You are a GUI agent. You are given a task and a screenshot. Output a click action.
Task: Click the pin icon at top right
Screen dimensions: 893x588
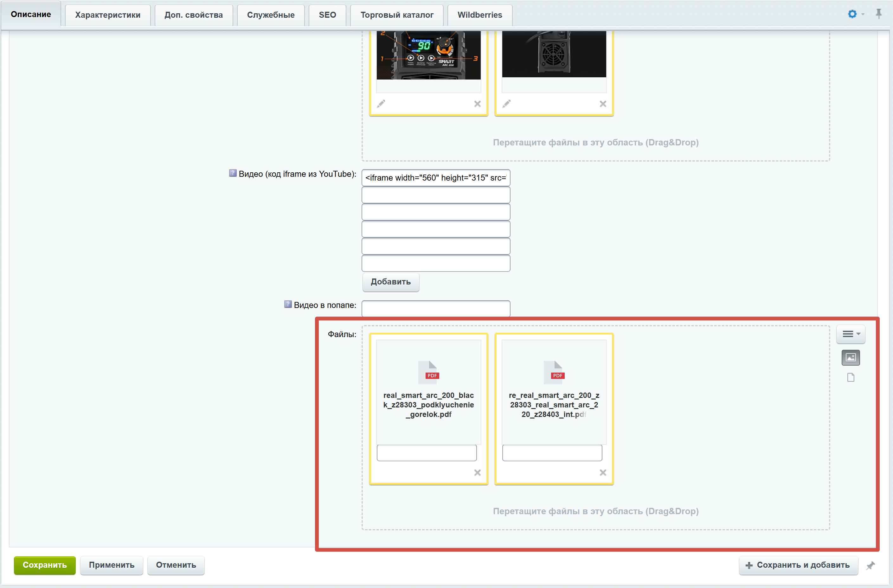tap(878, 14)
